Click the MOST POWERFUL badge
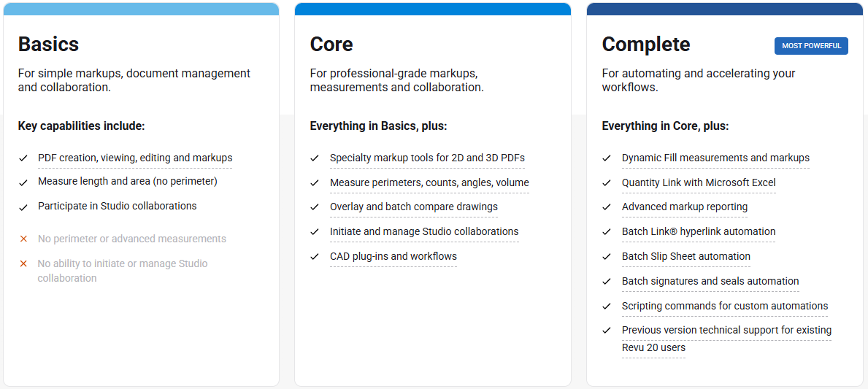The image size is (868, 389). point(811,46)
